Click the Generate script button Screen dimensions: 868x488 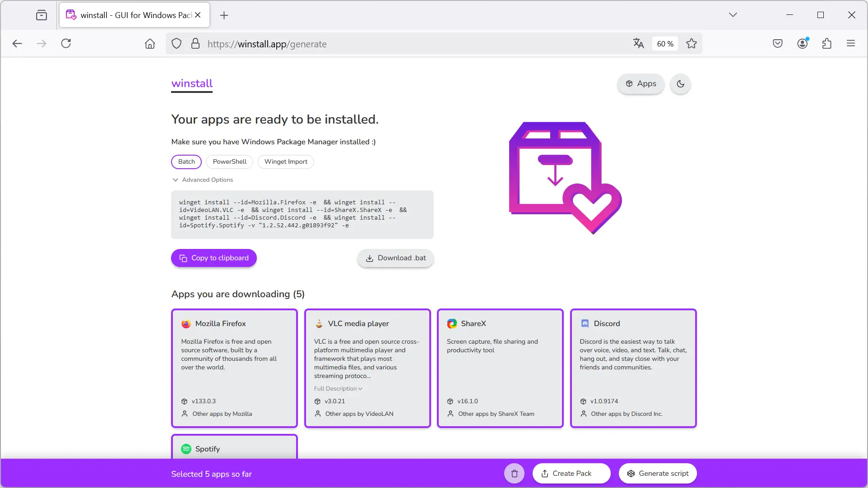click(658, 474)
